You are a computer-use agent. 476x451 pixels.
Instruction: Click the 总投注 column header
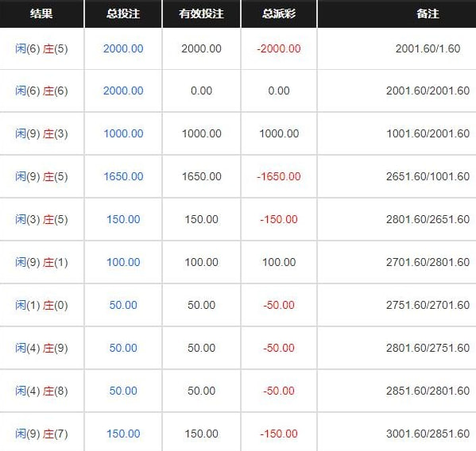point(123,13)
